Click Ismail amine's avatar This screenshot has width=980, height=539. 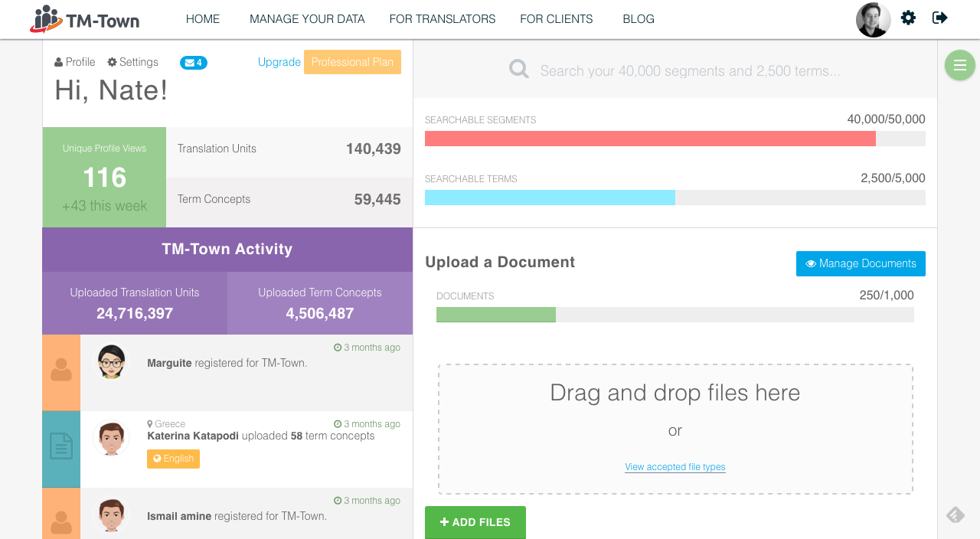pos(112,515)
